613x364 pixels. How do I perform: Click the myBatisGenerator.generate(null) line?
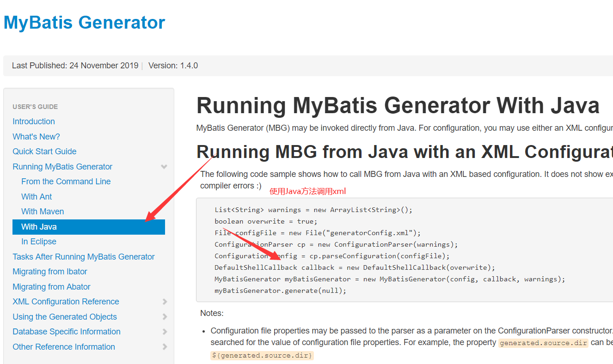coord(280,291)
